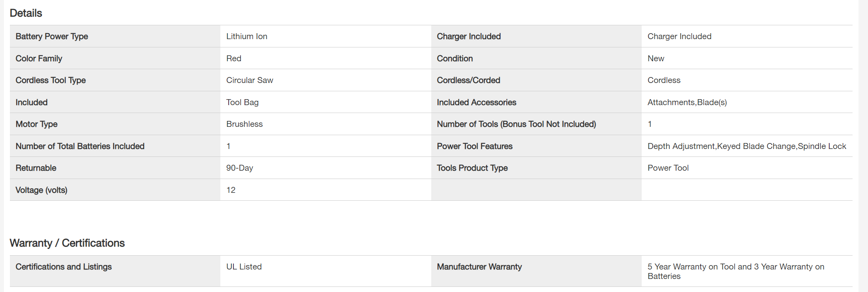This screenshot has width=868, height=292.
Task: Click the Warranty / Certifications heading
Action: [x=67, y=243]
